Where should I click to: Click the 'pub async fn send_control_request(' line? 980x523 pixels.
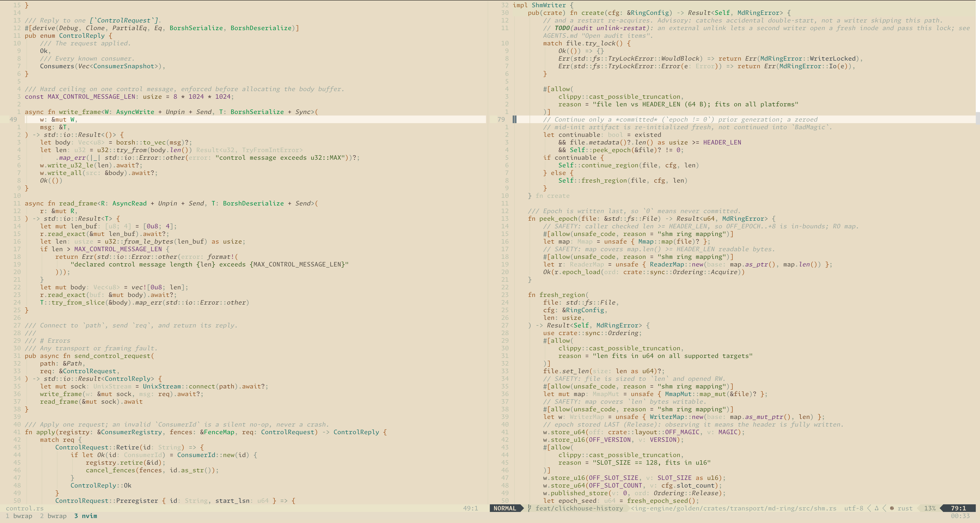click(89, 356)
